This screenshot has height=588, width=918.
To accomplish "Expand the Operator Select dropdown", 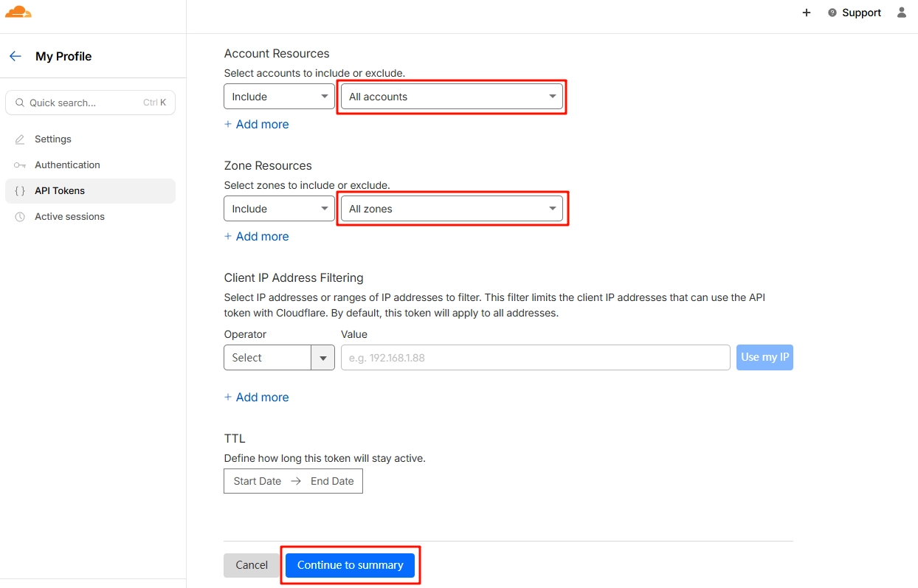I will coord(279,358).
